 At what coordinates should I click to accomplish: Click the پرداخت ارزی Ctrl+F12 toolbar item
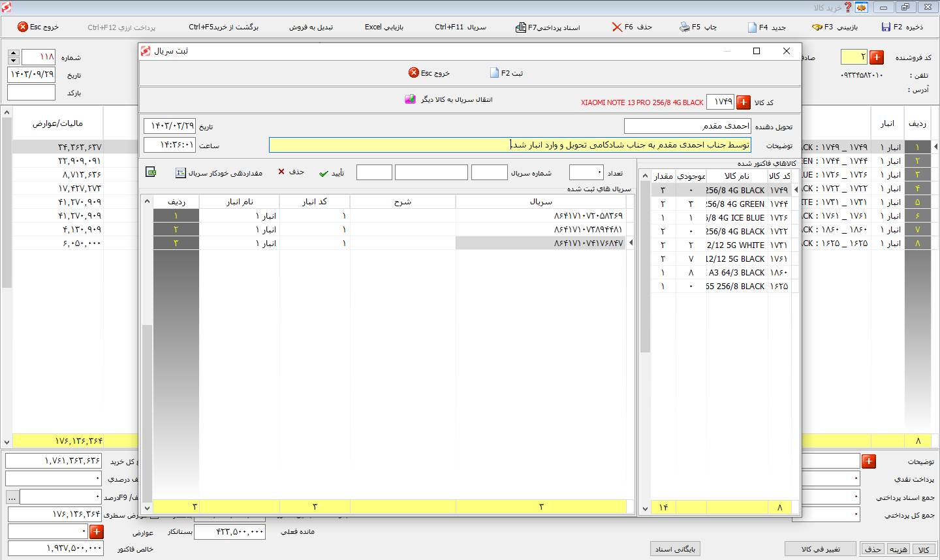pos(121,27)
